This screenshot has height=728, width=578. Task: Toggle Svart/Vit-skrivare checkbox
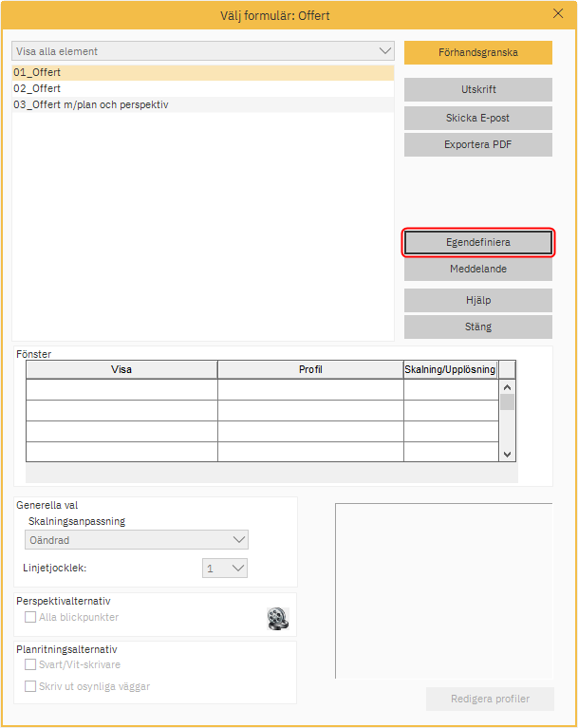pos(30,664)
